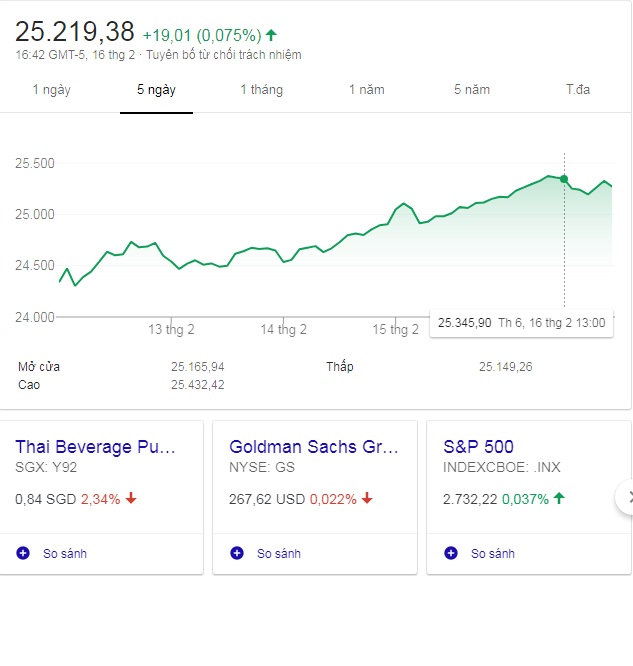Open the Goldman Sachs stock link
The width and height of the screenshot is (633, 666).
pos(313,447)
